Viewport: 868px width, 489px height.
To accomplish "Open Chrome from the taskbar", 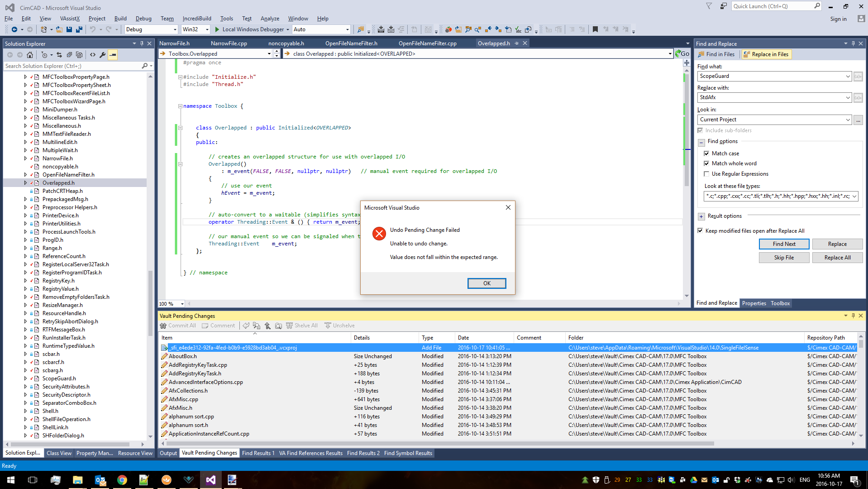I will (122, 480).
